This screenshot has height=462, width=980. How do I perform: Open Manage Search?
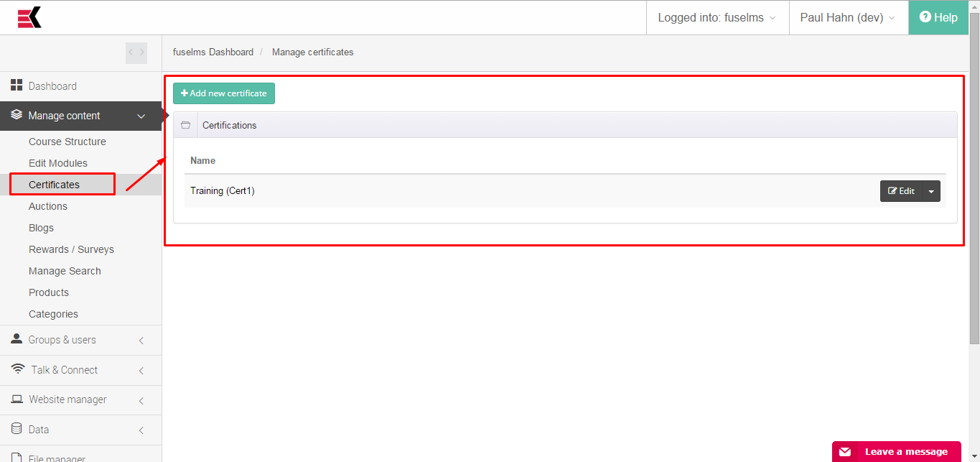pos(65,271)
